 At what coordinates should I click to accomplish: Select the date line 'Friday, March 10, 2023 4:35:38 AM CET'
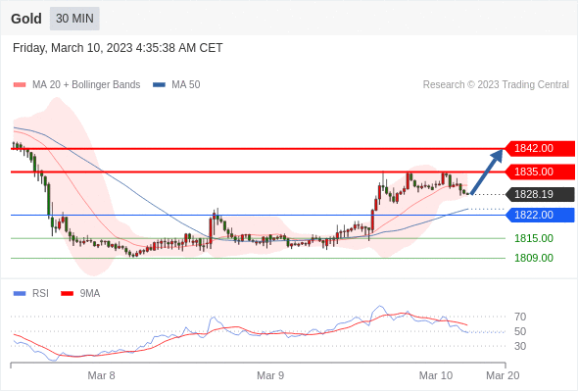118,48
